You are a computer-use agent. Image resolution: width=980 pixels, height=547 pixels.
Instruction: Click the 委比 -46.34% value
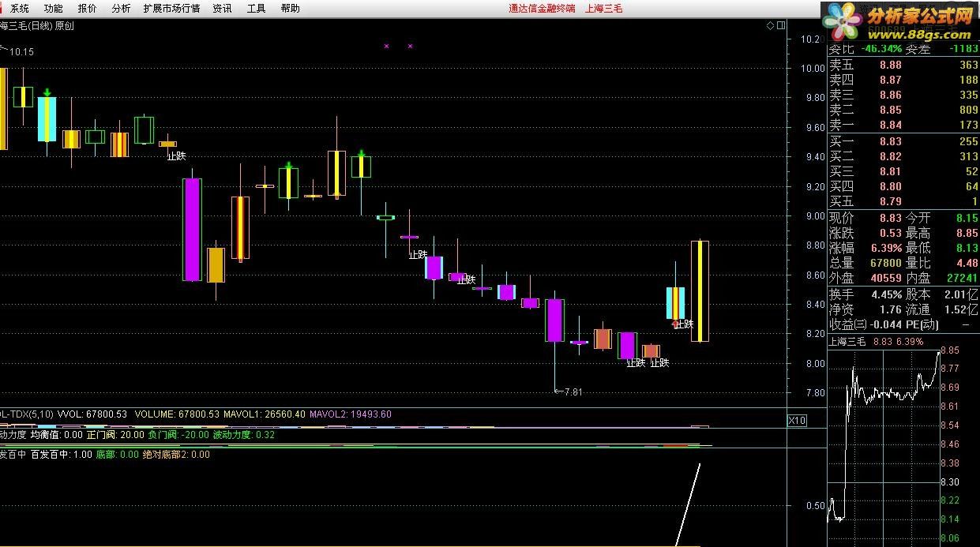[x=881, y=49]
